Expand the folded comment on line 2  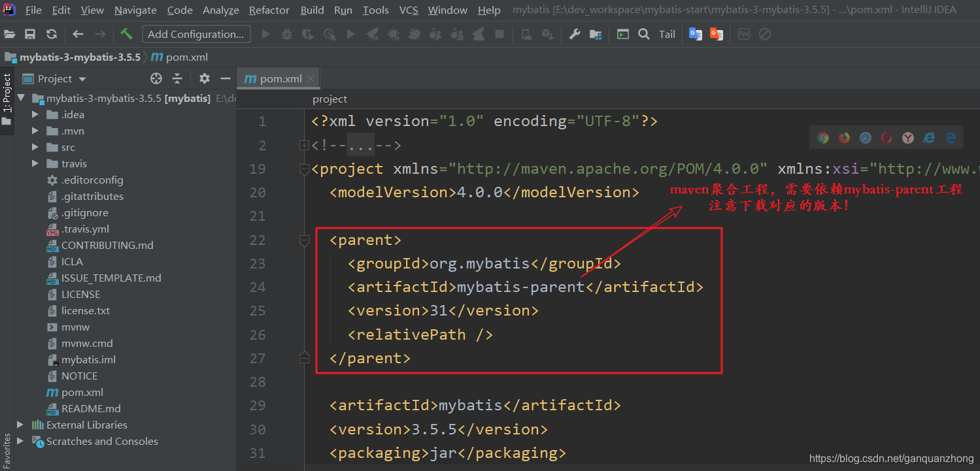(x=303, y=145)
